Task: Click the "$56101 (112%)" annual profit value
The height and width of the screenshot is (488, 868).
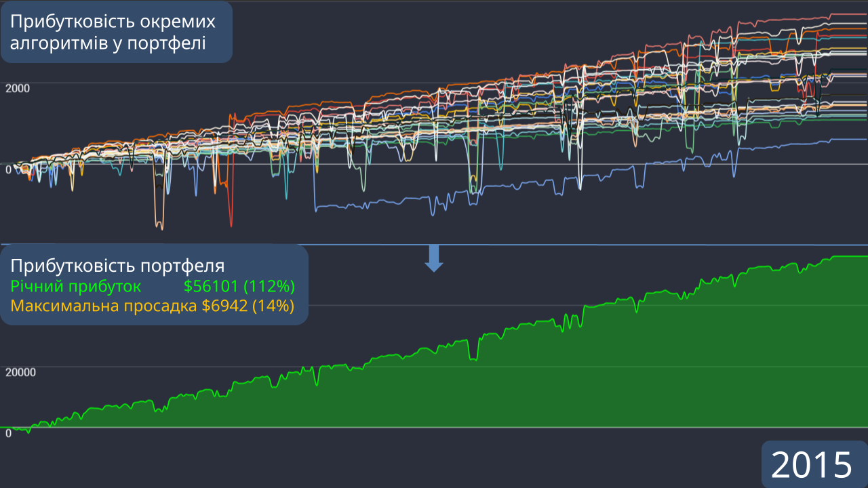Action: (239, 285)
